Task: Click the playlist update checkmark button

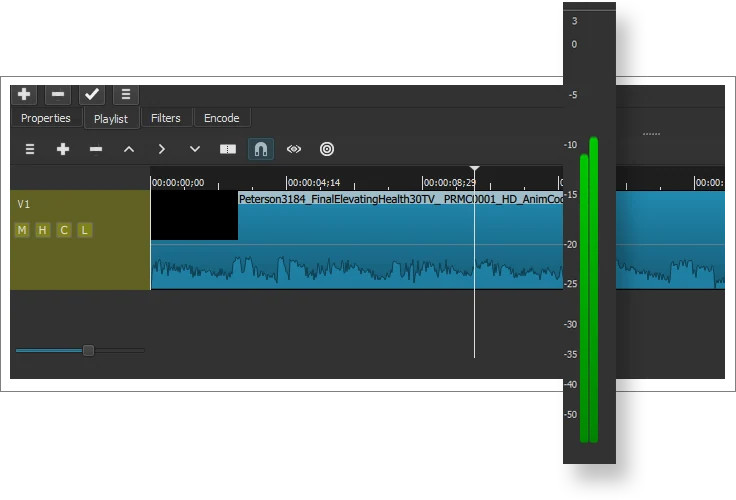Action: 92,94
